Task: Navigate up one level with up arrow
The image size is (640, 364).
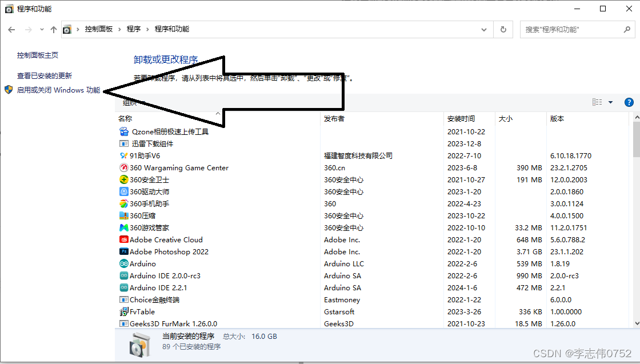Action: (54, 29)
